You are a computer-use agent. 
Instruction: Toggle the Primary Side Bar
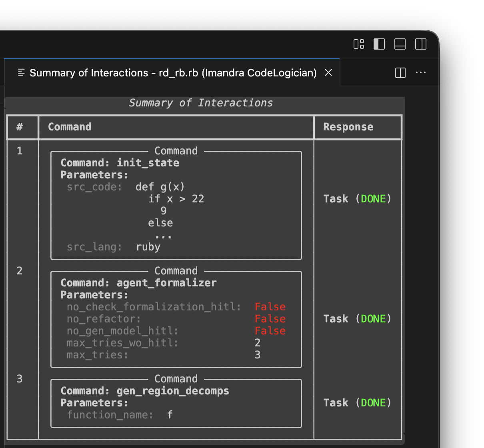[379, 44]
